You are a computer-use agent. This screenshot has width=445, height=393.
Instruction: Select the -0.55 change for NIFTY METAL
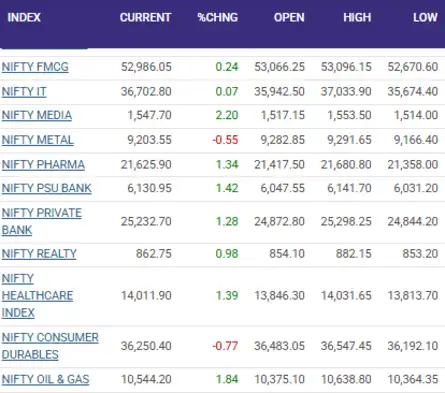[x=225, y=140]
